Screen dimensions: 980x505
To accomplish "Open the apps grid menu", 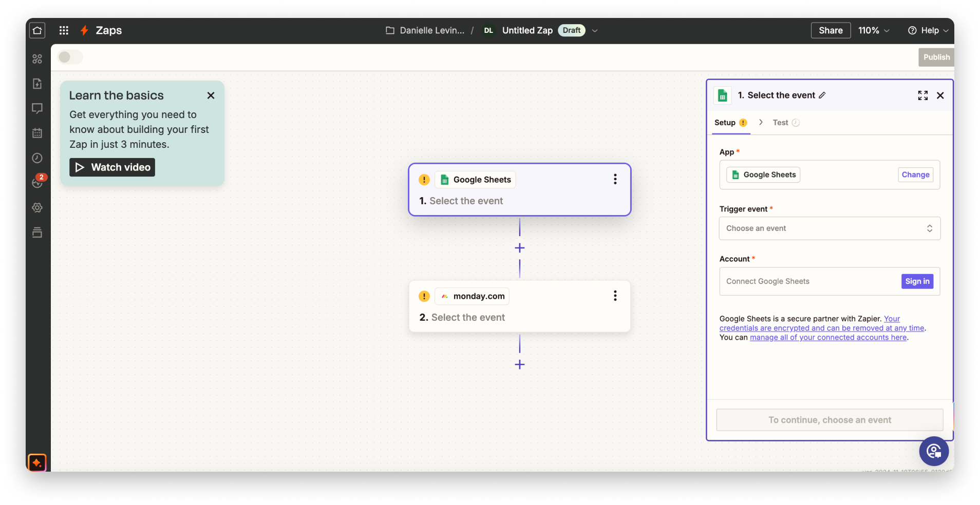I will (64, 30).
